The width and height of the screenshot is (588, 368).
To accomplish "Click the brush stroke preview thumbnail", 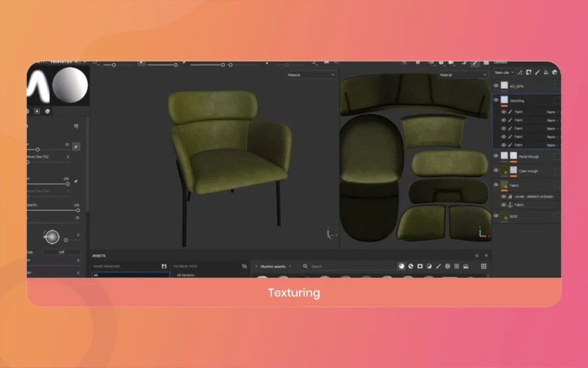I will [x=38, y=86].
